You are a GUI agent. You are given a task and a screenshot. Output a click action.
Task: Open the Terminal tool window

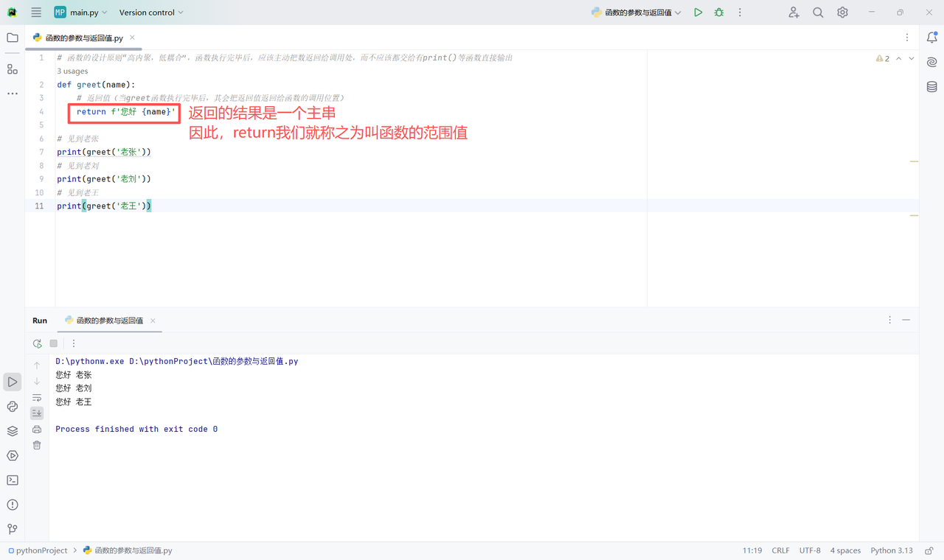12,480
